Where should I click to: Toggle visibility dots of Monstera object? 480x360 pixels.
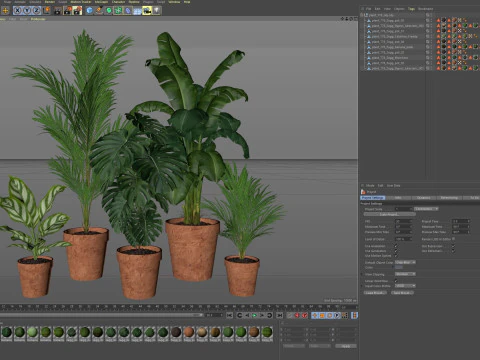(431, 58)
